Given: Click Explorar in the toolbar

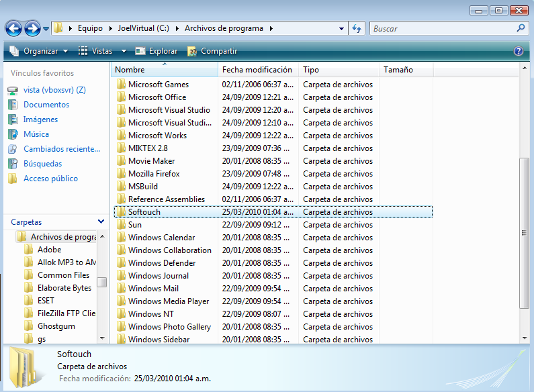Looking at the screenshot, I should [157, 51].
